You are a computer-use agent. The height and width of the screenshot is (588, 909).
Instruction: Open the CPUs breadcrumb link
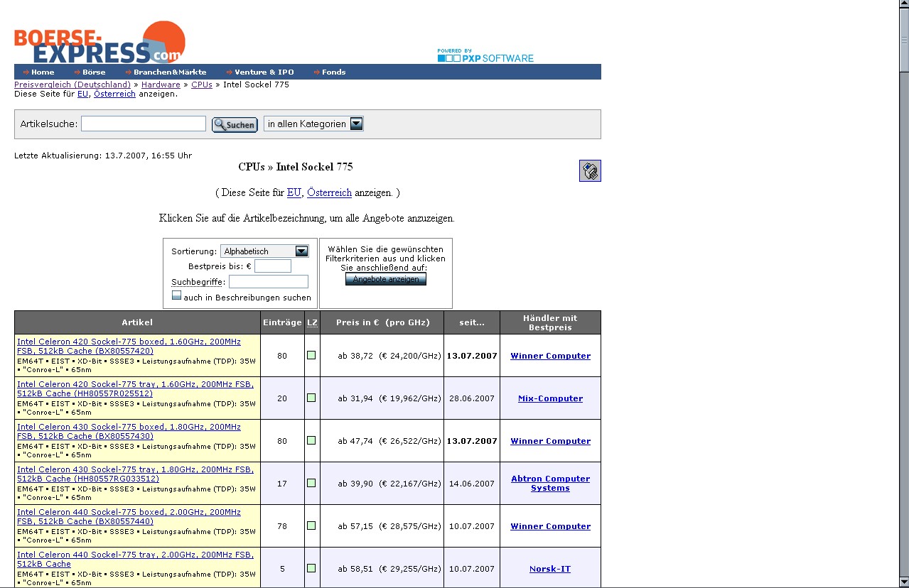[202, 85]
